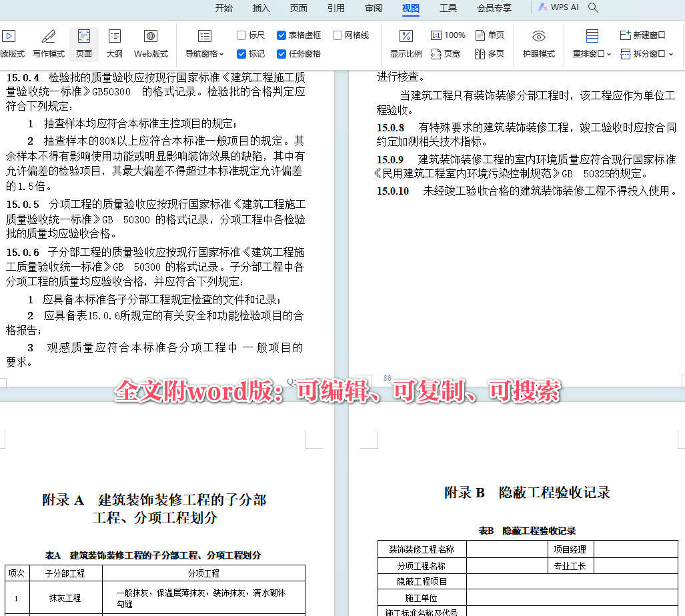Open a New window (新建窗口)
The height and width of the screenshot is (616, 685).
[x=643, y=35]
